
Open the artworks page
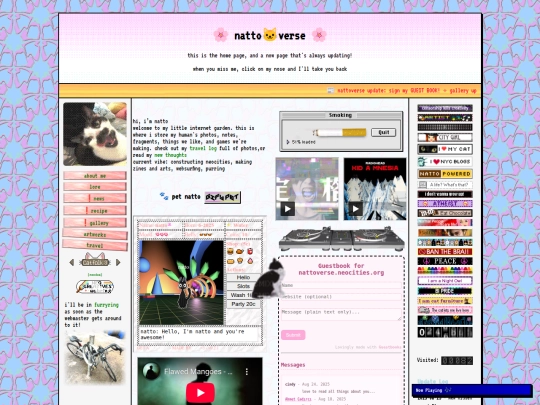coord(95,235)
